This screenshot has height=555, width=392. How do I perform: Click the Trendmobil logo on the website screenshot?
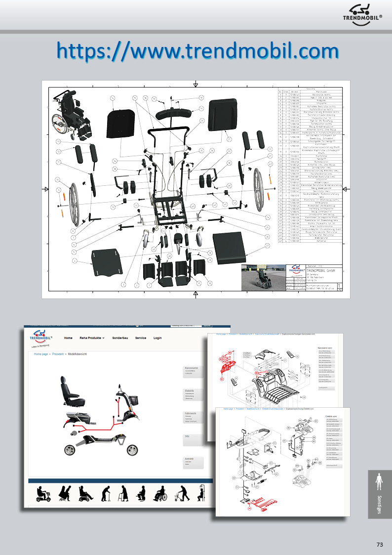[x=41, y=338]
